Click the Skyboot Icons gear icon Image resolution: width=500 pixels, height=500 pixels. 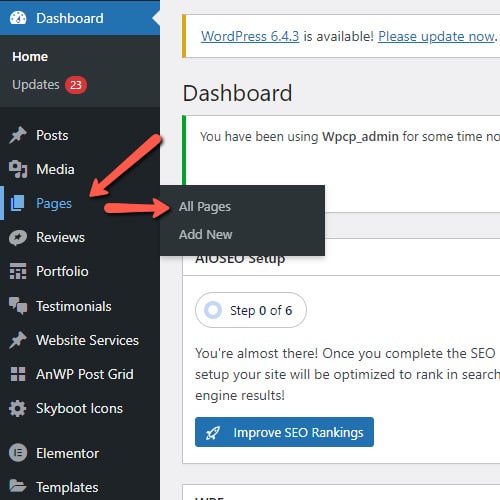point(18,408)
